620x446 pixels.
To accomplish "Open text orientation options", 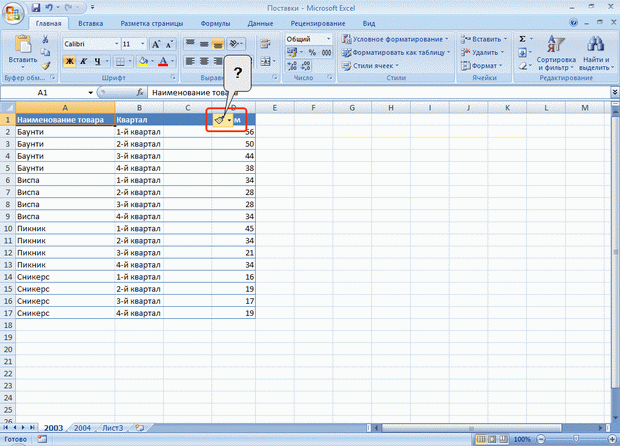I will click(x=236, y=43).
